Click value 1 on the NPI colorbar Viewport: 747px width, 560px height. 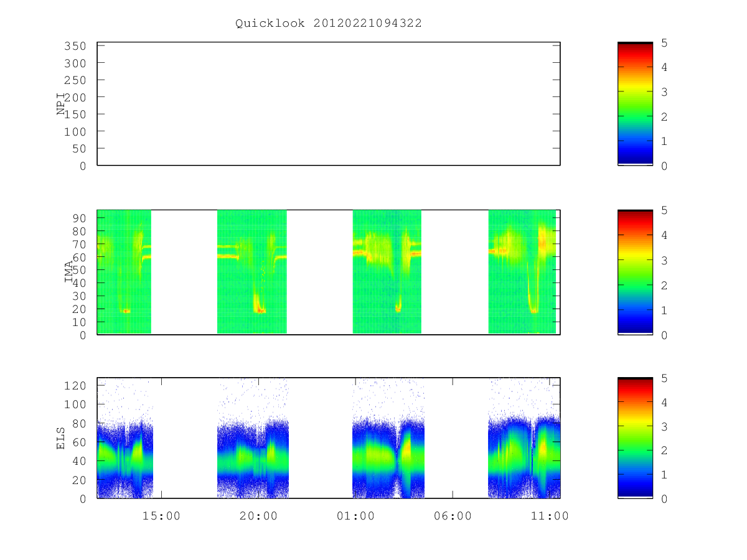click(x=665, y=141)
